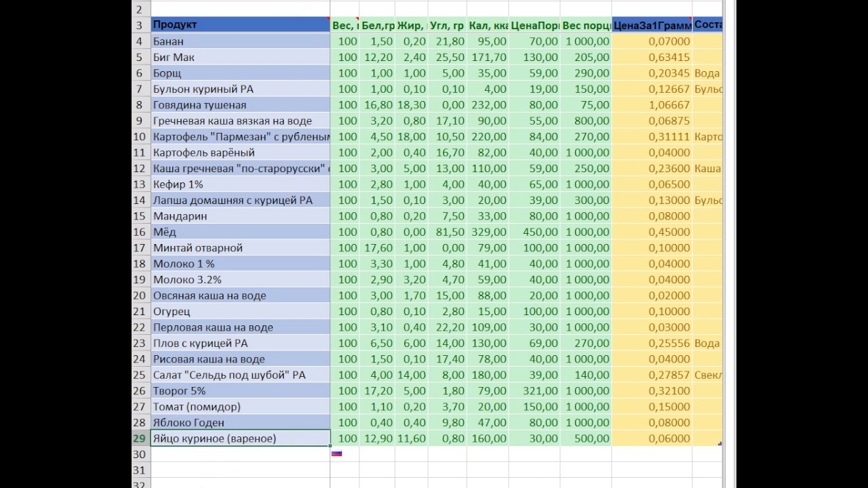Select the 'ЦенаЗа1Грамм' header cell

pos(652,25)
